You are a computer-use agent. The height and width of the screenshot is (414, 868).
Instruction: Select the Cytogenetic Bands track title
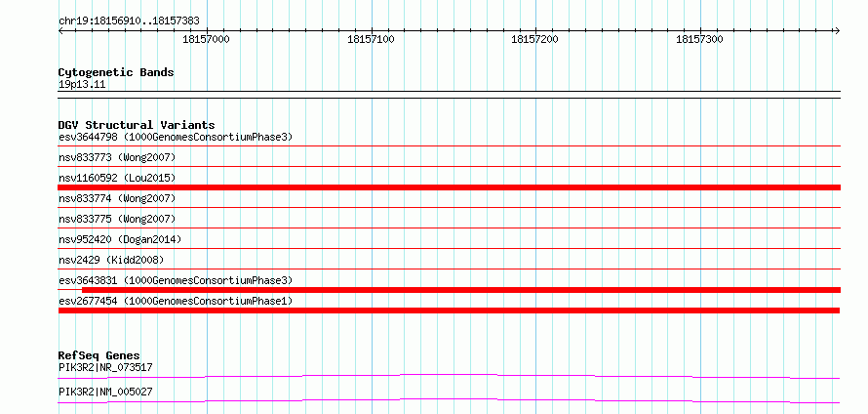click(x=116, y=72)
